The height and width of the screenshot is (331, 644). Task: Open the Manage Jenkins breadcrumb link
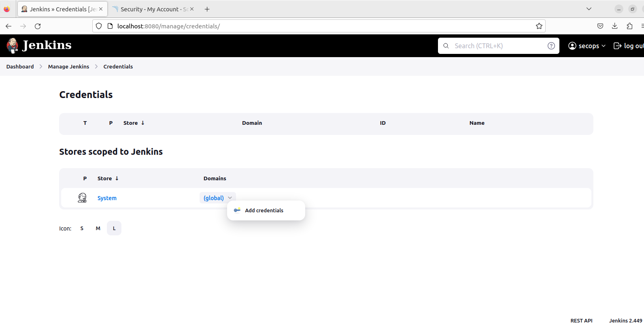(68, 66)
